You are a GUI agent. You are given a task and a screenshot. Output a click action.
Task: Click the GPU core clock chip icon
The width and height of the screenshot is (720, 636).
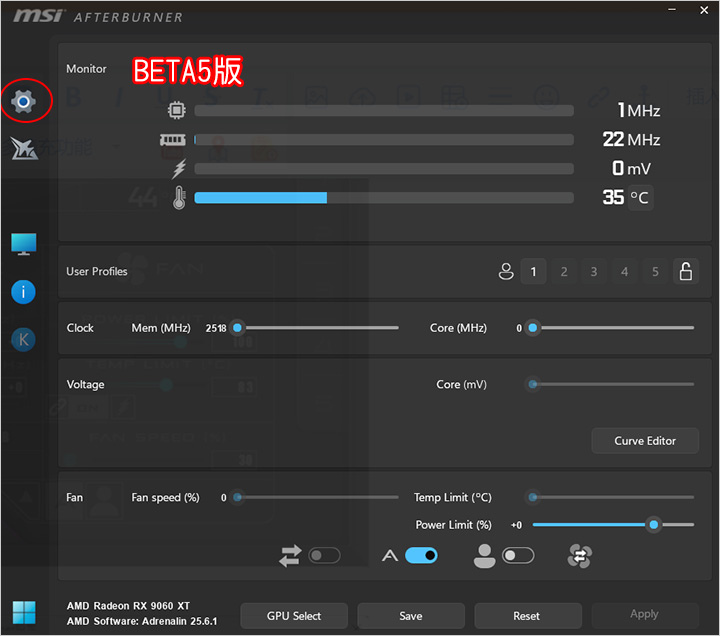(x=177, y=110)
